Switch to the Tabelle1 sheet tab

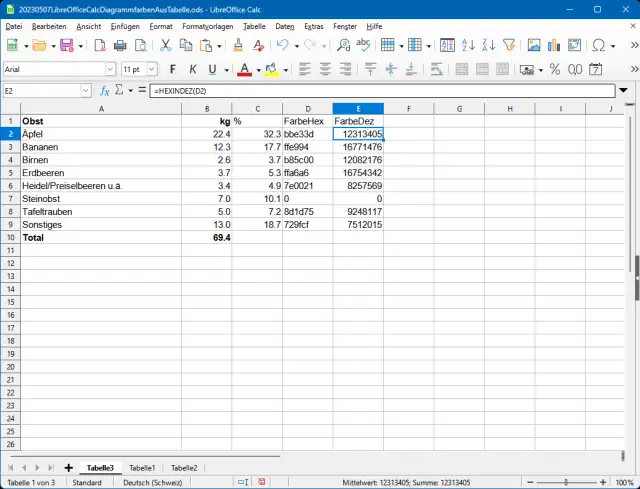tap(141, 468)
